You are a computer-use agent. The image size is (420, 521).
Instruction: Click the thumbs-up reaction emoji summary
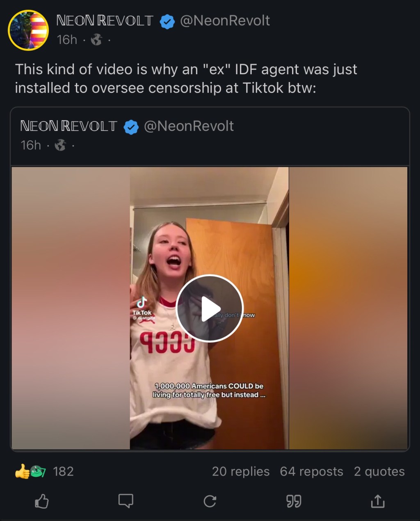tap(22, 471)
